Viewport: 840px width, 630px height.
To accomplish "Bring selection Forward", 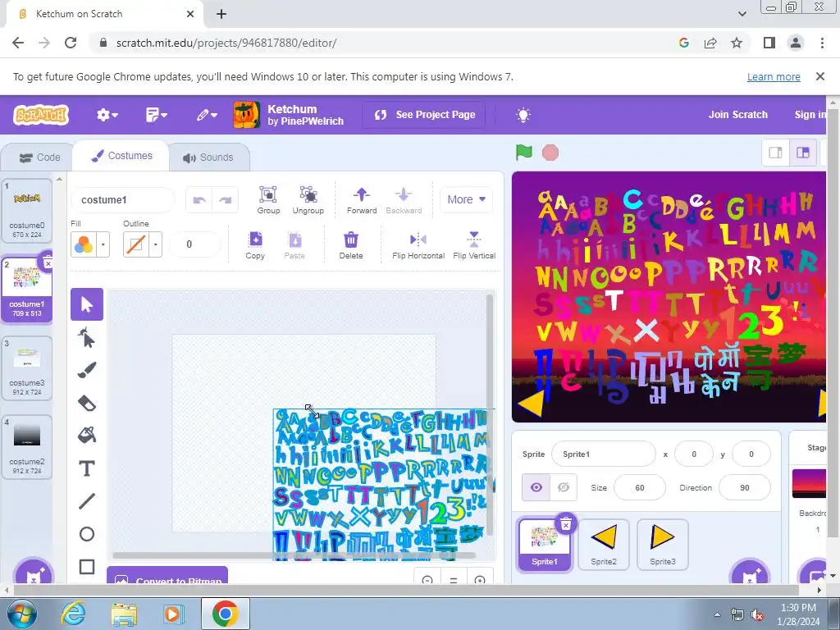I will [x=362, y=199].
